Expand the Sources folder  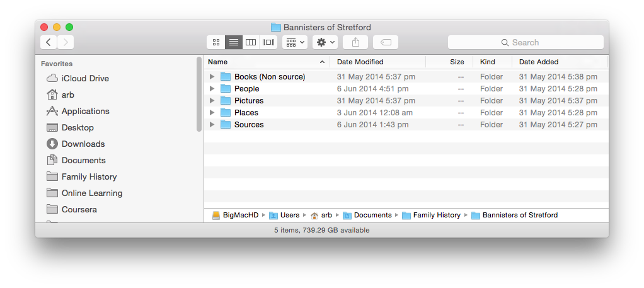tap(212, 125)
